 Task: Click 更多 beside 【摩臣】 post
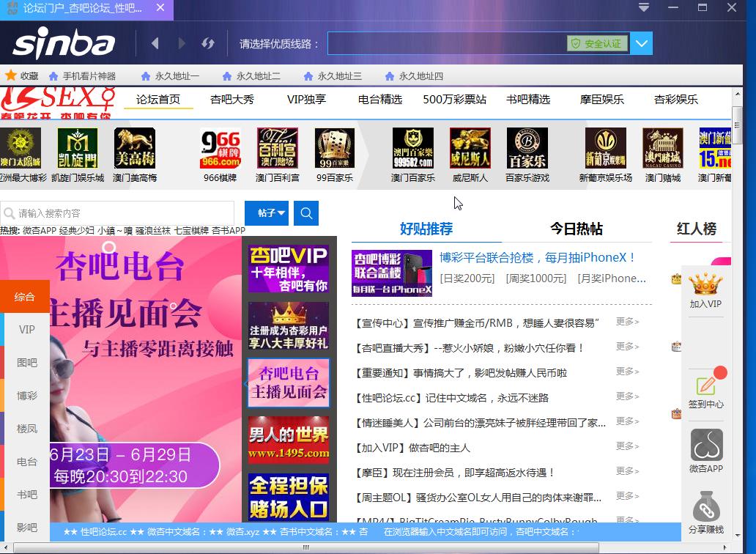click(627, 470)
